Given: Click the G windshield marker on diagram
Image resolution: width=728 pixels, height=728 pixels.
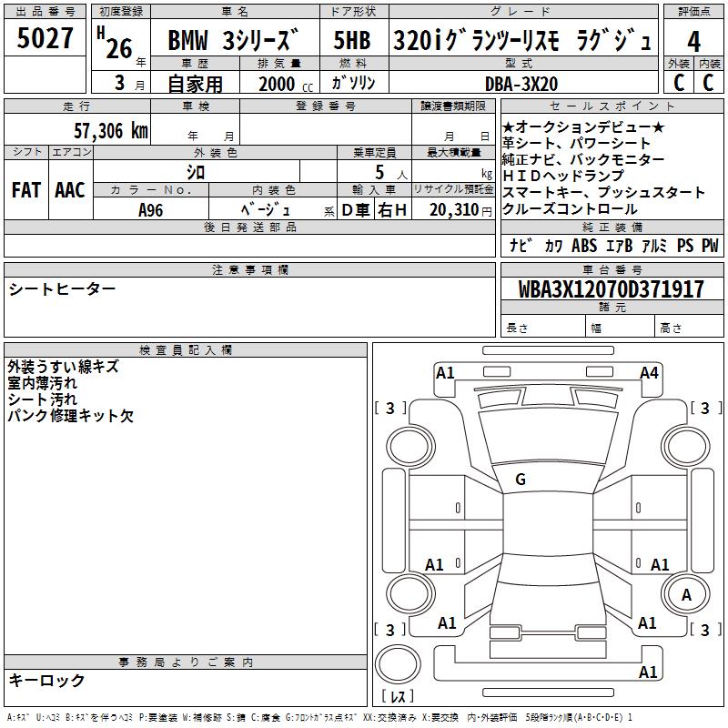Looking at the screenshot, I should (x=521, y=480).
